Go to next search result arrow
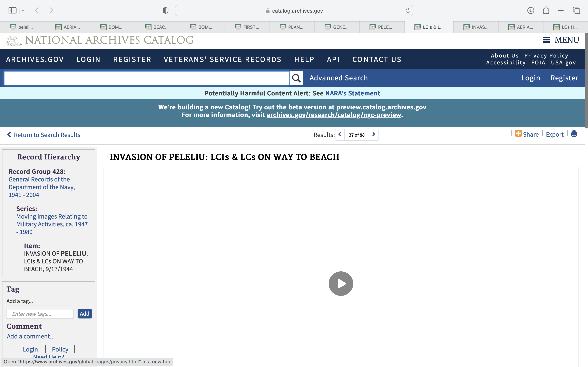Screen dimensions: 588x367 [x=374, y=135]
